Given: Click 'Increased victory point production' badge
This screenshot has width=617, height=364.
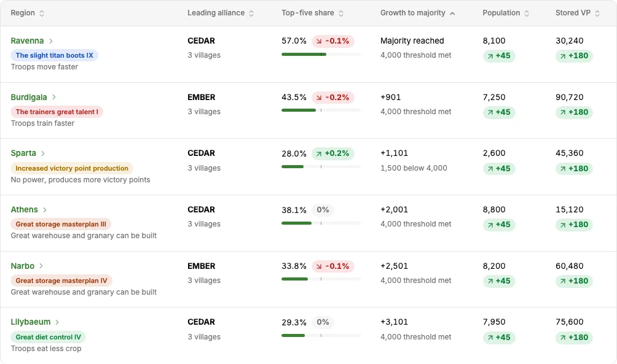Looking at the screenshot, I should (72, 168).
